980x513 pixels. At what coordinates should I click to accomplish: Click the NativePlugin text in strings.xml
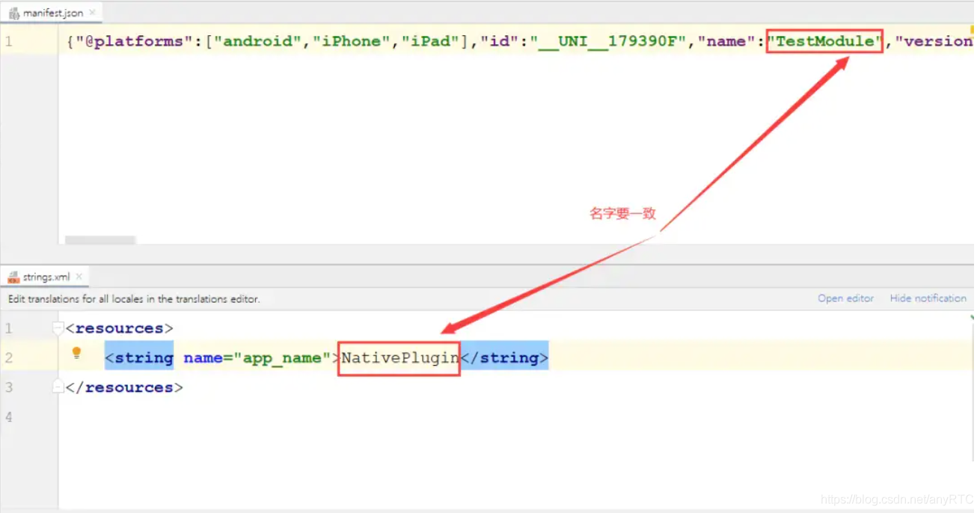coord(400,358)
